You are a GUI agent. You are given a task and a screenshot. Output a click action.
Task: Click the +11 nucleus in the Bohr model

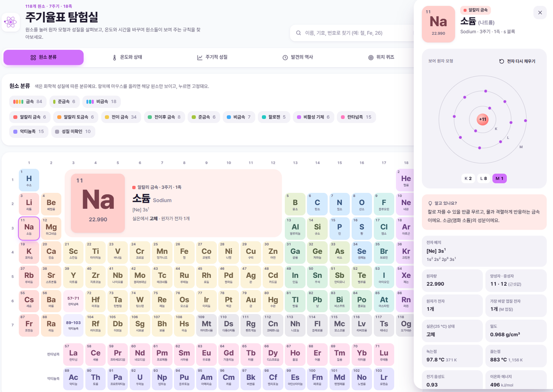483,119
